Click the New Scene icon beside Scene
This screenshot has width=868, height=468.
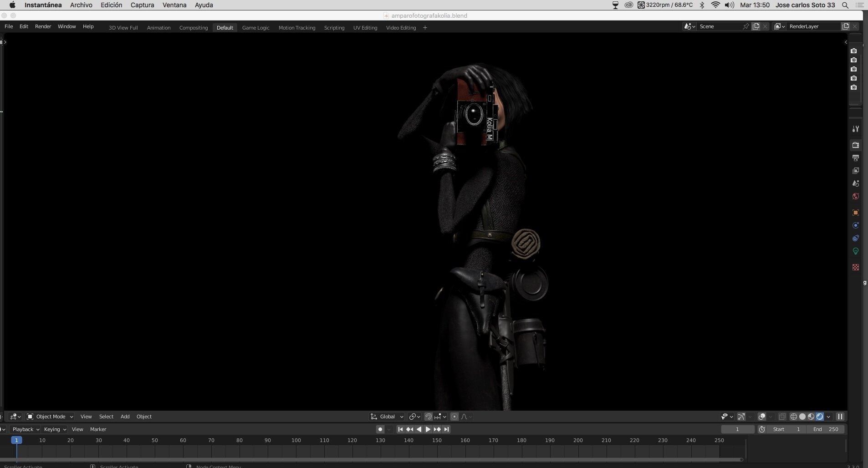(x=756, y=26)
